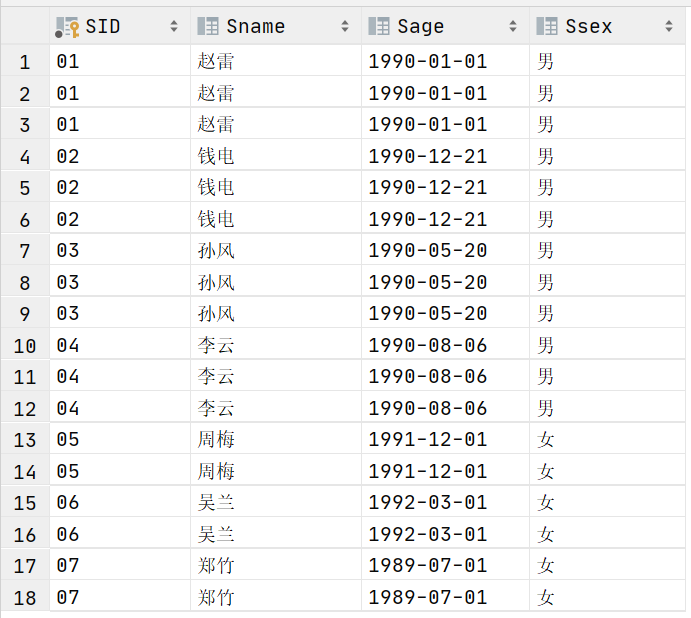Select row number 18 header
Image resolution: width=691 pixels, height=618 pixels.
coord(25,597)
